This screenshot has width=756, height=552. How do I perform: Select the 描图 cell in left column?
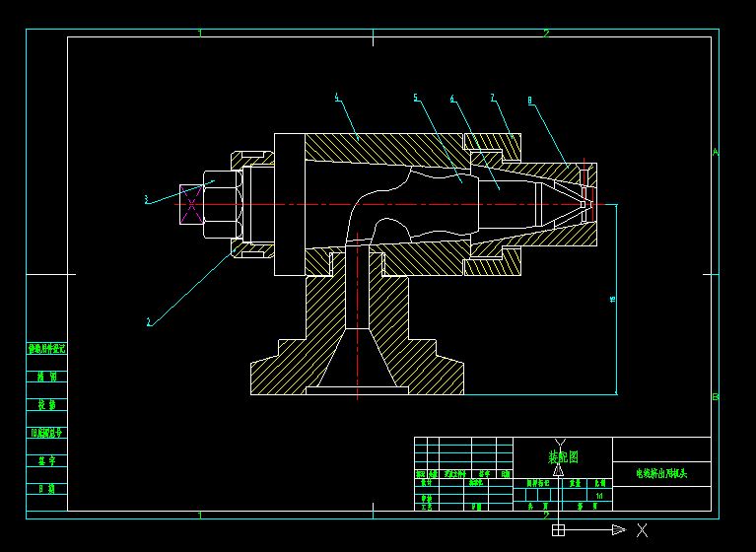46,377
